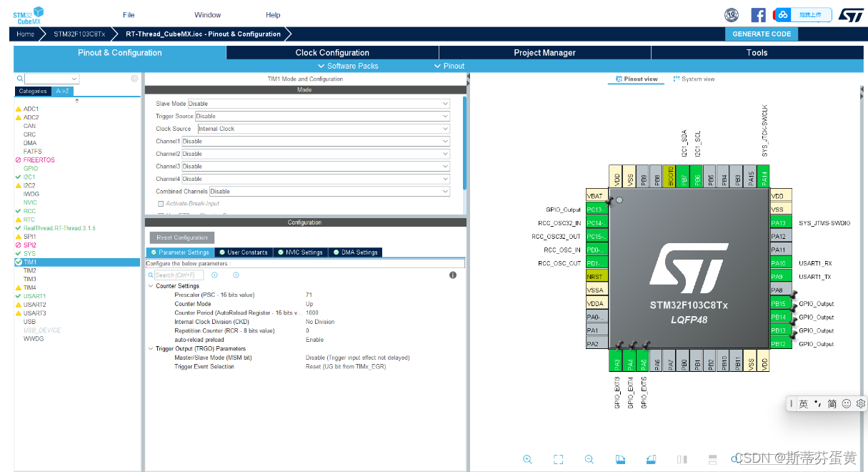Open Trigger Source dropdown

[x=322, y=116]
